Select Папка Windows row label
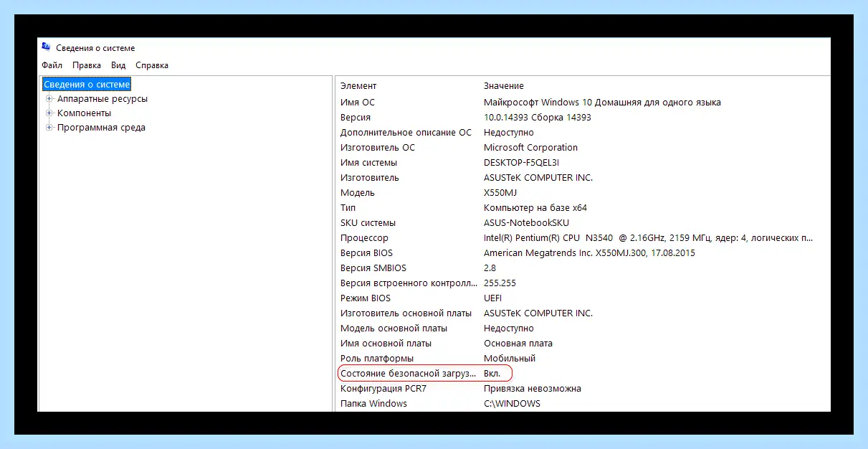Image resolution: width=868 pixels, height=449 pixels. 373,404
